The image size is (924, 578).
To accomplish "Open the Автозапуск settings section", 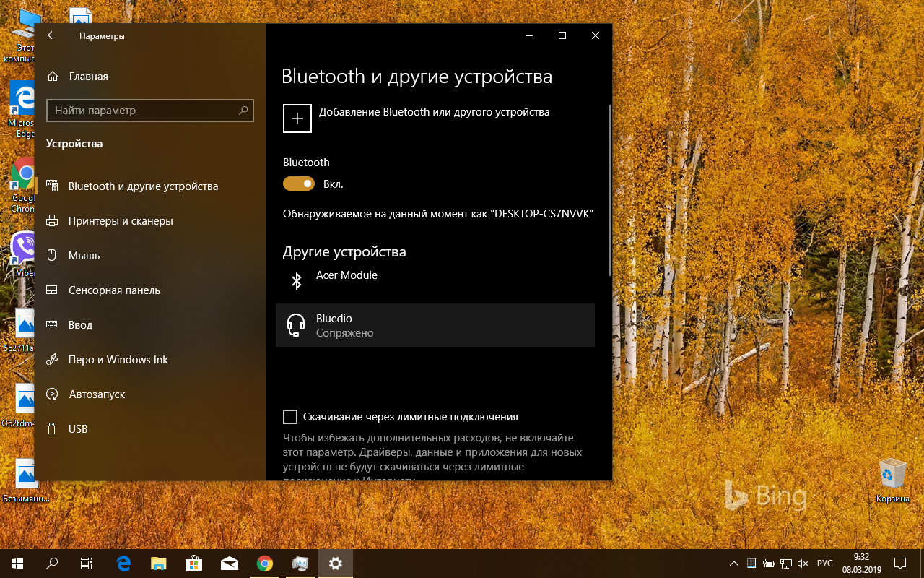I will [x=150, y=394].
